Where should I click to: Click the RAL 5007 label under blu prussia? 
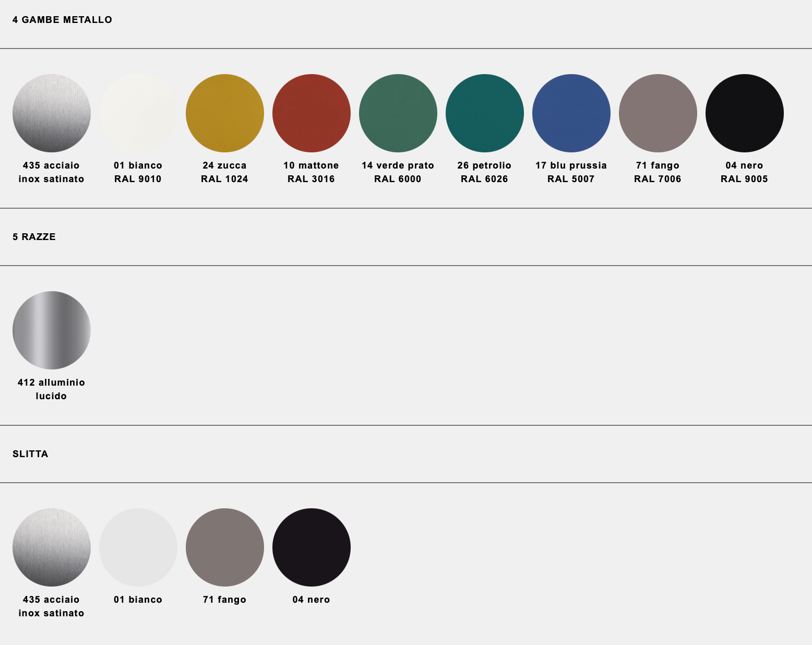click(x=571, y=179)
